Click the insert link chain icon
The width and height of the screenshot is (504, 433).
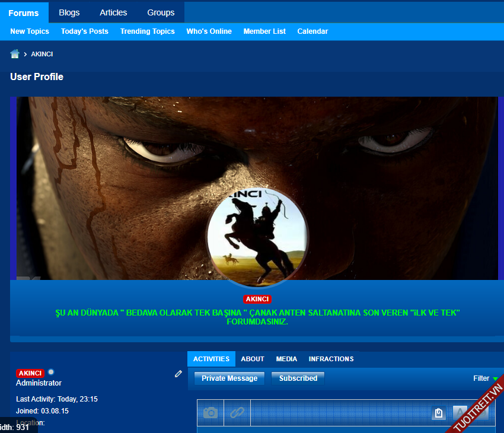(x=237, y=413)
